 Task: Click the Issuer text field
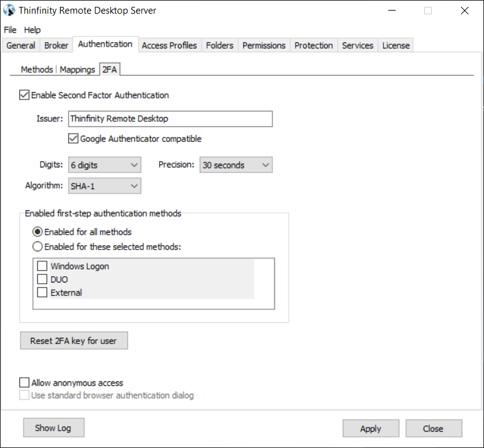pyautogui.click(x=170, y=119)
